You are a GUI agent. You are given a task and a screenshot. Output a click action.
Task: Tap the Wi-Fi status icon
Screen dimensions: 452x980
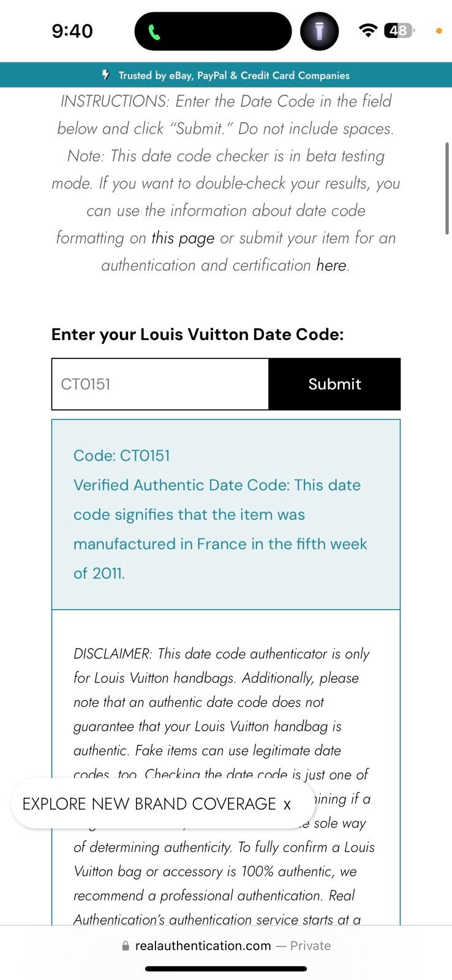(x=367, y=30)
